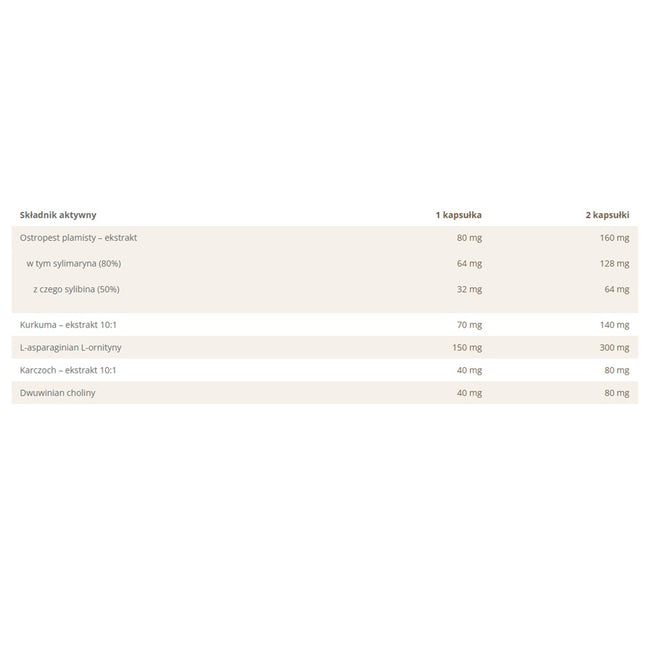The image size is (650, 650).
Task: Select the Kurkuma – ekstrakt 10:1 row
Action: 325,325
